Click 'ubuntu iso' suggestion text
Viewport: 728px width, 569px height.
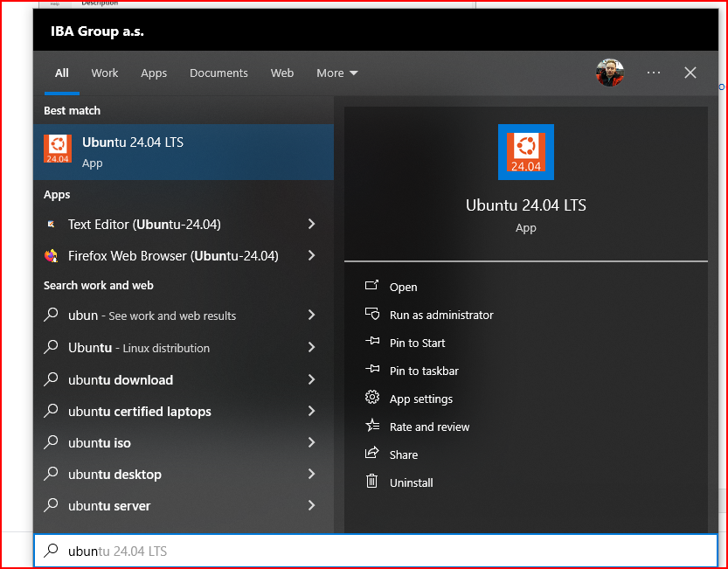point(100,443)
